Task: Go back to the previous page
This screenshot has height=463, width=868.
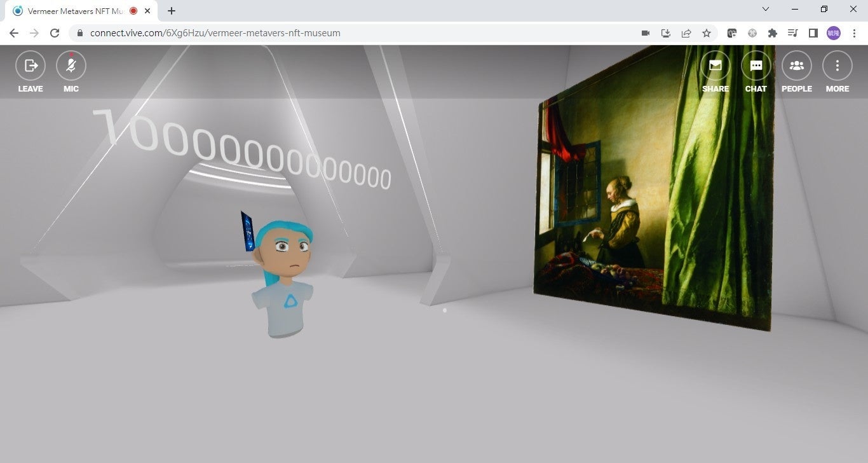Action: tap(14, 33)
